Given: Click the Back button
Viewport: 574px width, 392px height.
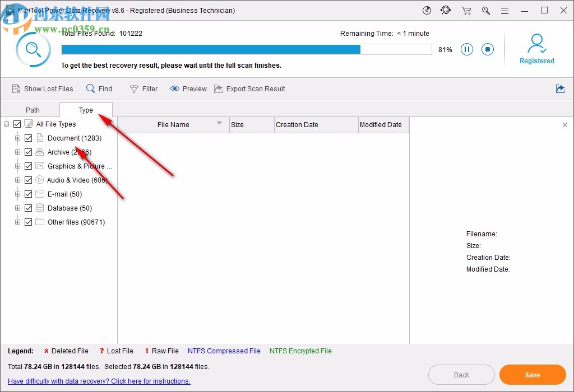Looking at the screenshot, I should (461, 375).
